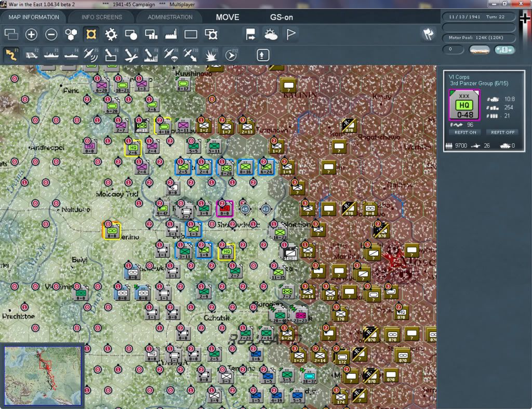Viewport: 532px width, 409px height.
Task: Select the F11 explosion mode icon
Action: point(211,55)
